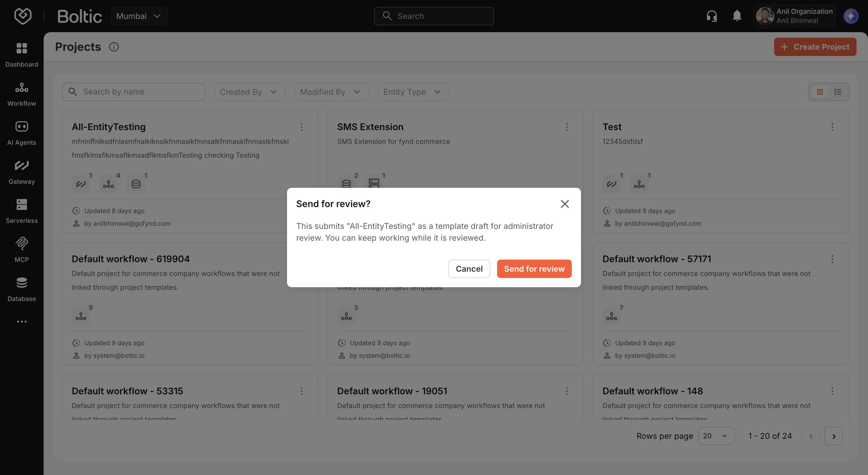Click 'SMS Extension for fynd commerce' description
868x475 pixels.
tap(394, 141)
